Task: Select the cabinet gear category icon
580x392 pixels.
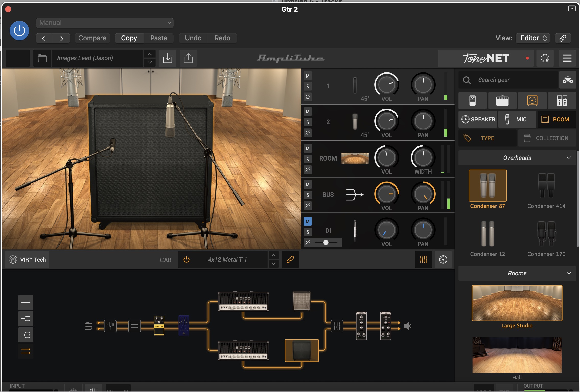Action: pyautogui.click(x=532, y=101)
